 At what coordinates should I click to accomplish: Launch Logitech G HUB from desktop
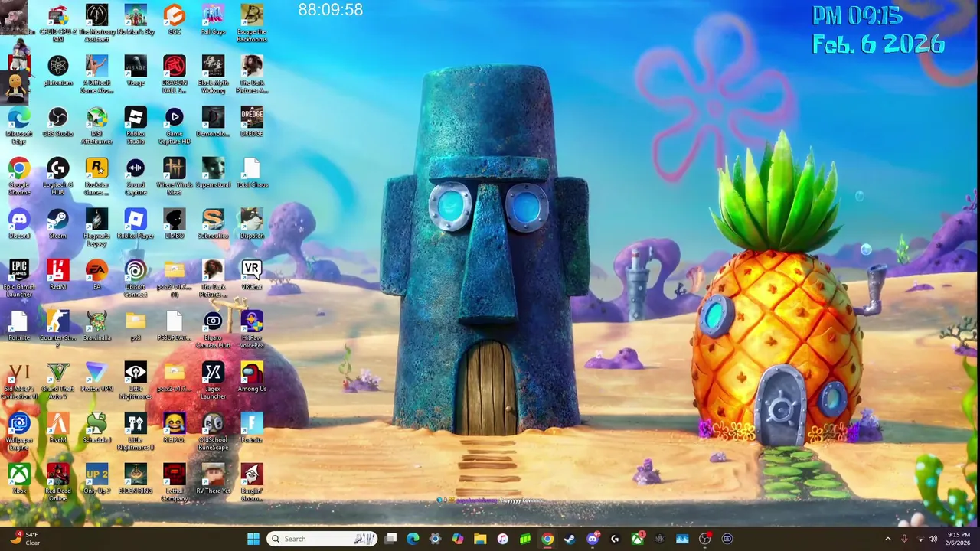[x=58, y=176]
